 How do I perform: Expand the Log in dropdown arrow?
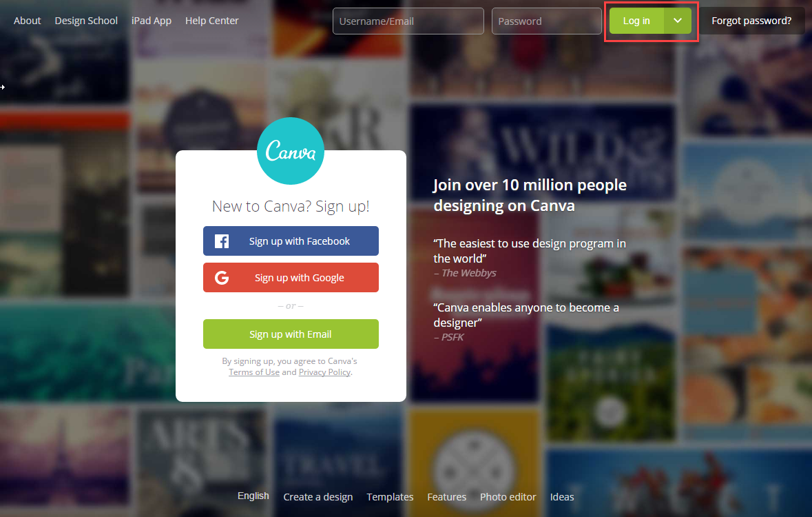(x=678, y=21)
